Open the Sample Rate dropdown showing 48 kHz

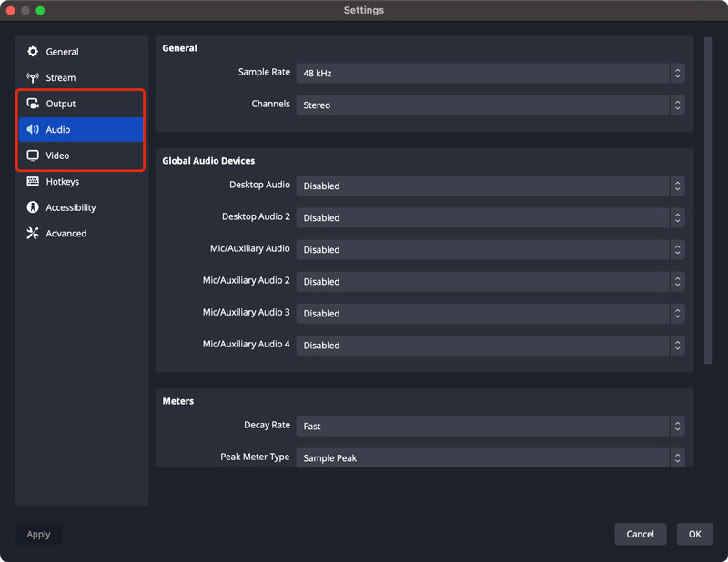tap(490, 74)
